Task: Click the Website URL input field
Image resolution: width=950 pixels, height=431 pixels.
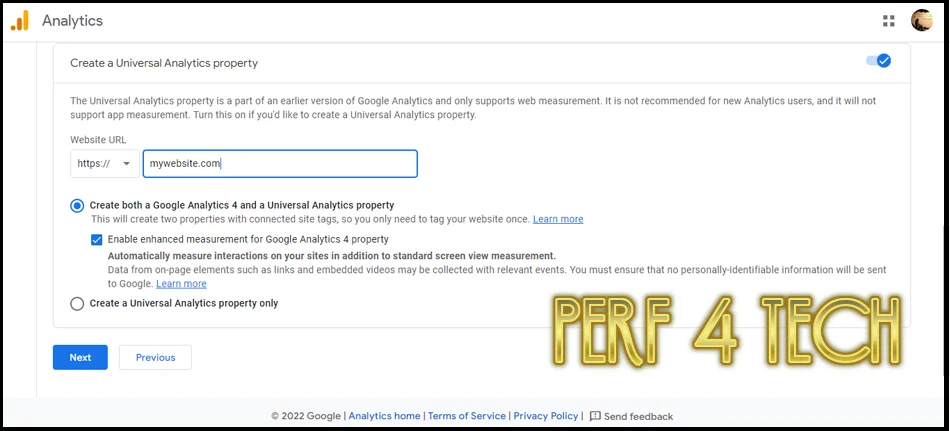Action: (280, 164)
